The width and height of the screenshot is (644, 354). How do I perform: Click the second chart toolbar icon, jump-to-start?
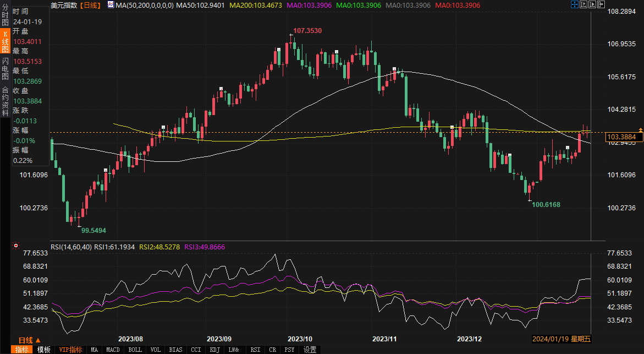coord(585,5)
